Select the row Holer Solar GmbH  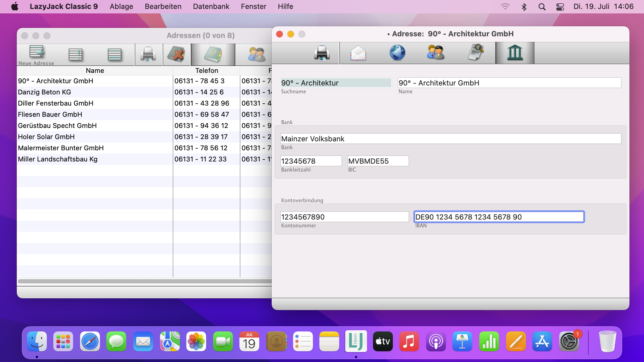coord(144,137)
